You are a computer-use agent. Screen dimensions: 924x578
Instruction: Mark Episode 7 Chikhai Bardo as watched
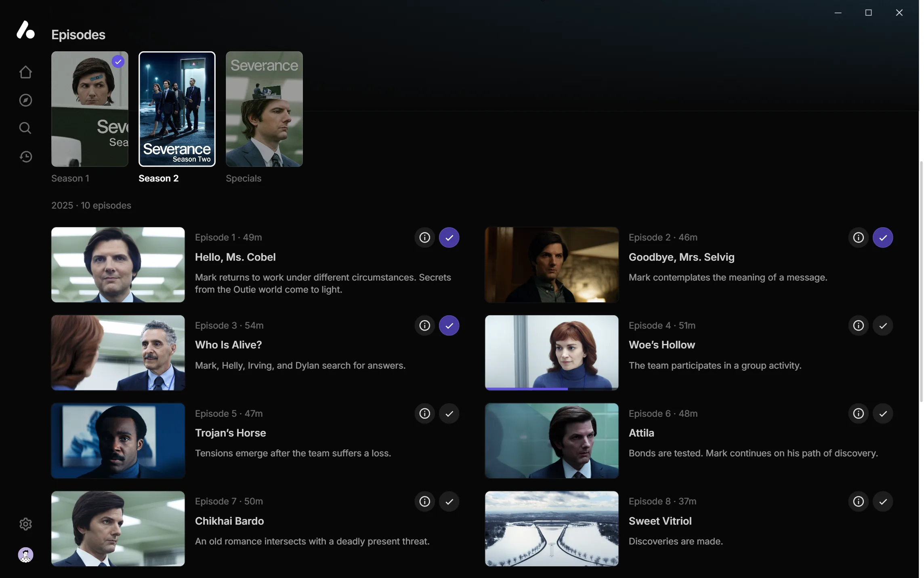tap(449, 502)
